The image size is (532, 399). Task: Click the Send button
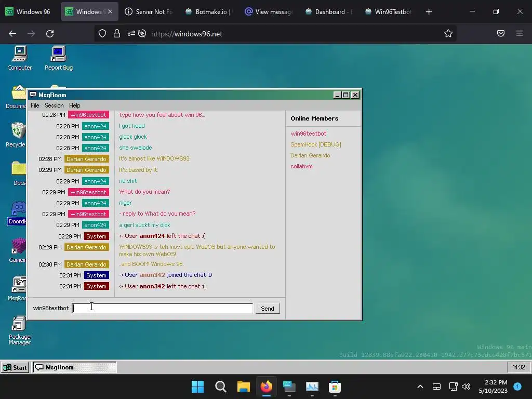tap(268, 309)
